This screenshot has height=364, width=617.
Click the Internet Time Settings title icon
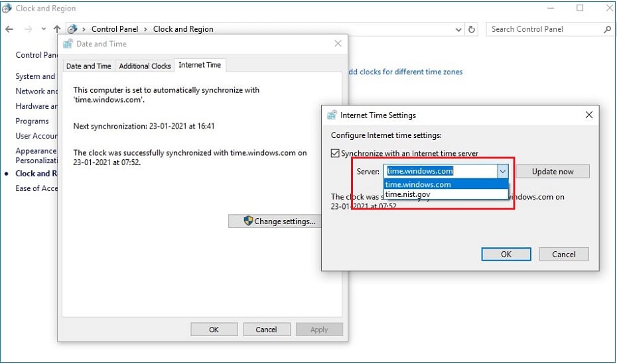pos(332,115)
